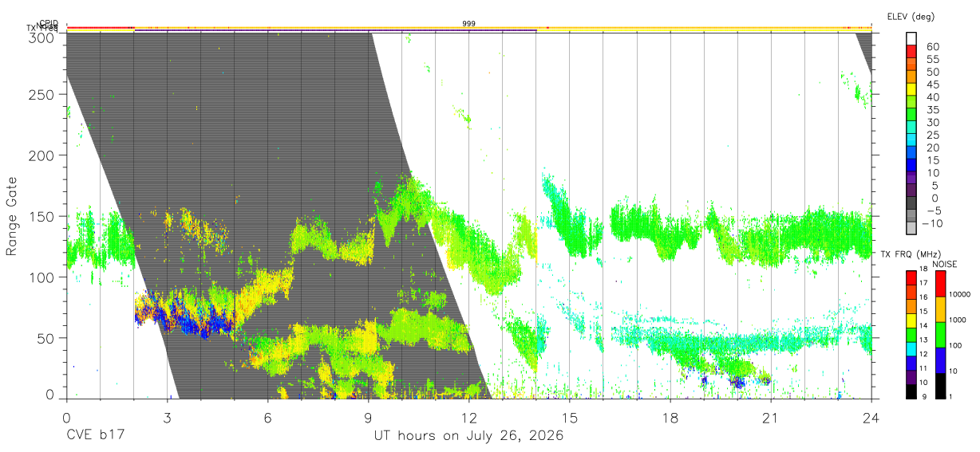Click the "200" range gate tick label
980x452 pixels.
41,155
